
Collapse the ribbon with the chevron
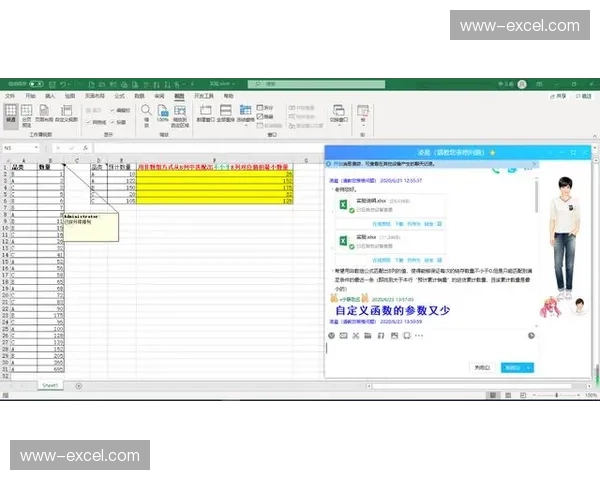pyautogui.click(x=594, y=136)
